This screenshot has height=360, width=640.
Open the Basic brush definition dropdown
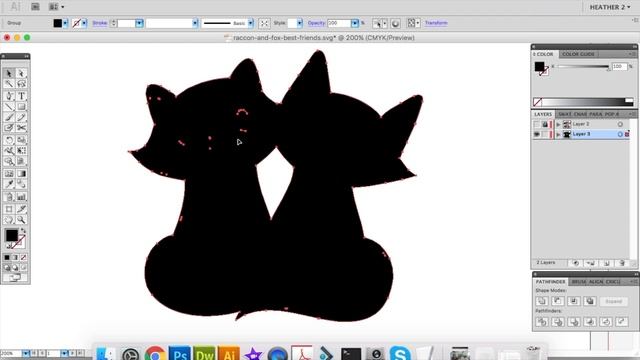tap(251, 23)
